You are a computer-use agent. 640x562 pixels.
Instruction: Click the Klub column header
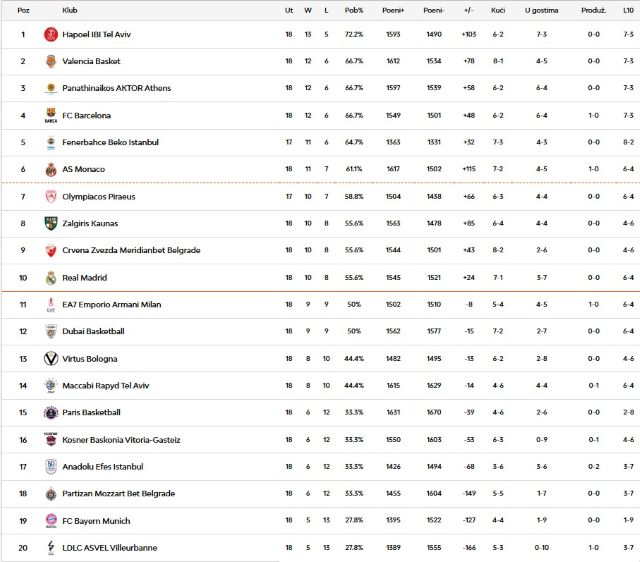[70, 10]
